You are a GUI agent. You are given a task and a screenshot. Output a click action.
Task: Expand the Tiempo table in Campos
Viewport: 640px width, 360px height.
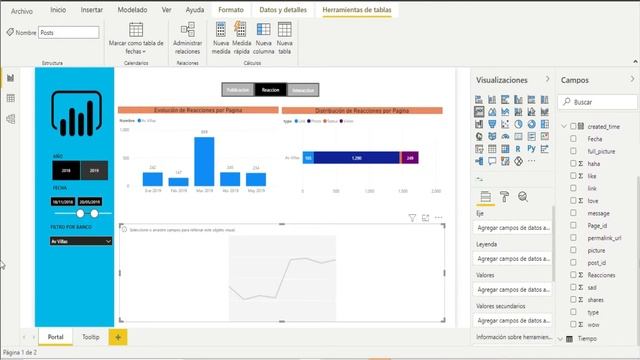tap(561, 339)
